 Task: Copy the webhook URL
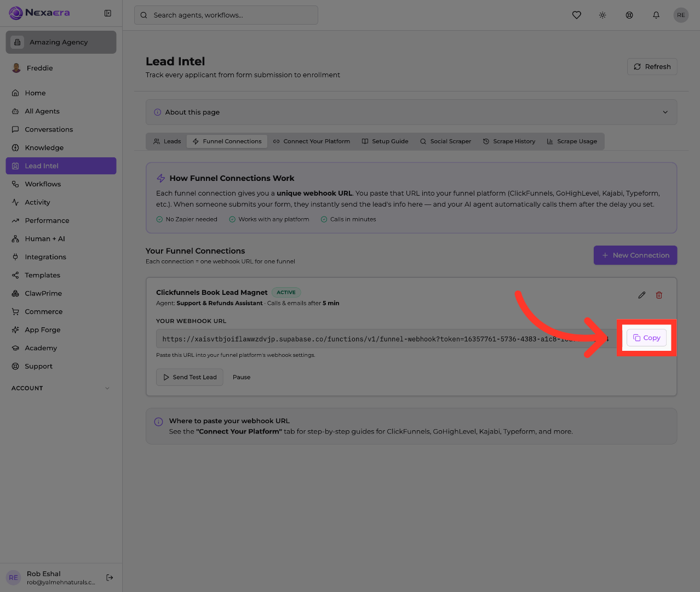(x=646, y=338)
